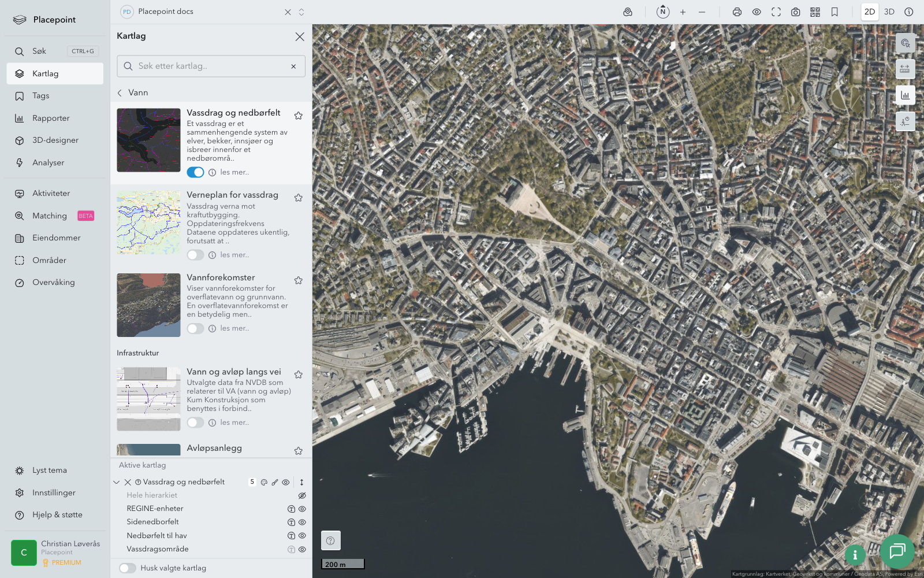Viewport: 924px width, 578px height.
Task: Disable the Vassdrag og nedbørfelt layer toggle
Action: 195,172
